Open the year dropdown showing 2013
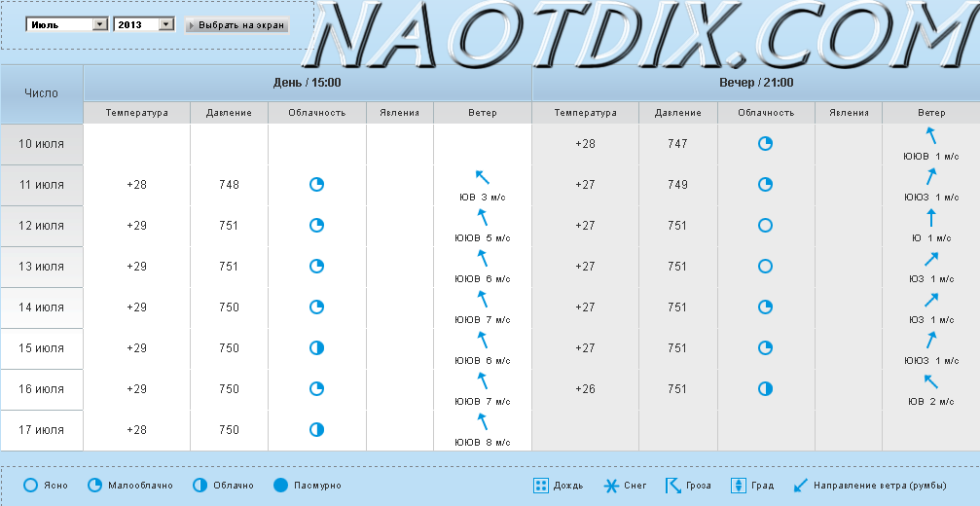Screen dimensions: 980x506 (x=143, y=24)
